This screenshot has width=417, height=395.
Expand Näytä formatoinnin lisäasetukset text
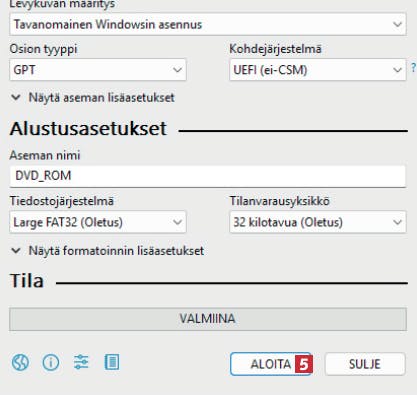116,251
